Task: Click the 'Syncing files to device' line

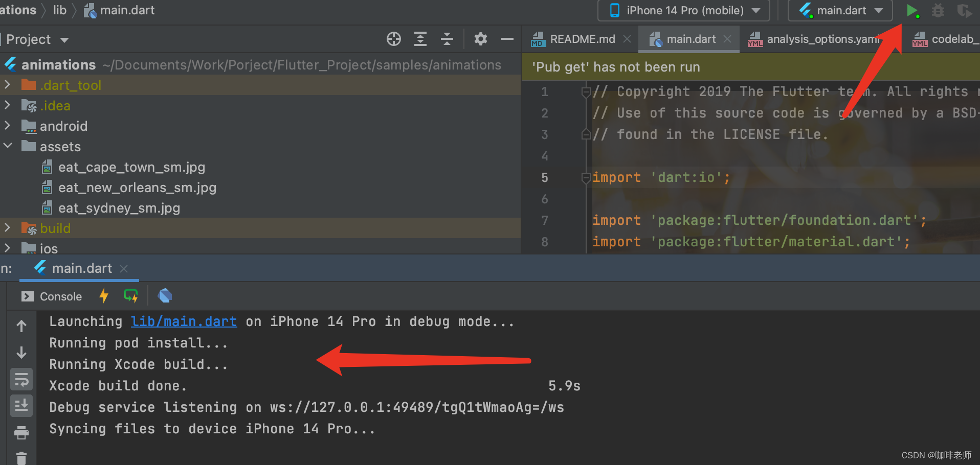Action: 212,429
